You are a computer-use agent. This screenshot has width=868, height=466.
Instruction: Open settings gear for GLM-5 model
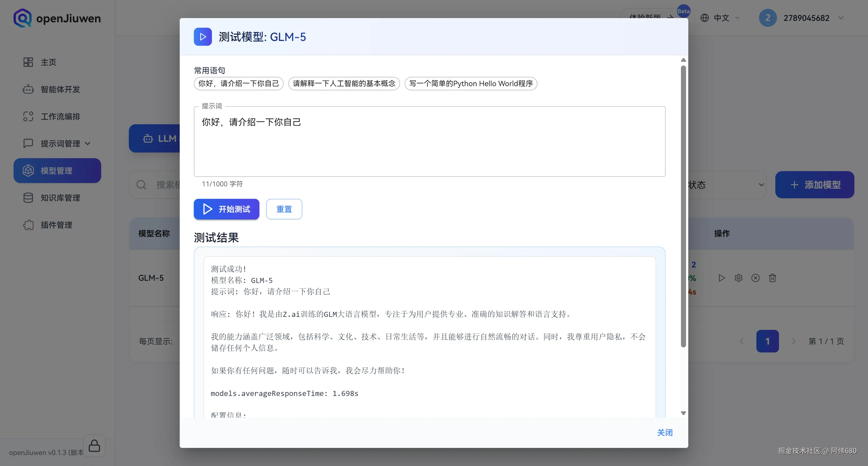click(738, 278)
